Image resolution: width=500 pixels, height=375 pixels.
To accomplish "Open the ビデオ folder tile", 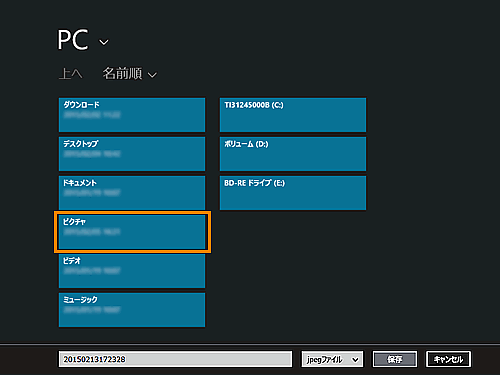I will click(132, 271).
